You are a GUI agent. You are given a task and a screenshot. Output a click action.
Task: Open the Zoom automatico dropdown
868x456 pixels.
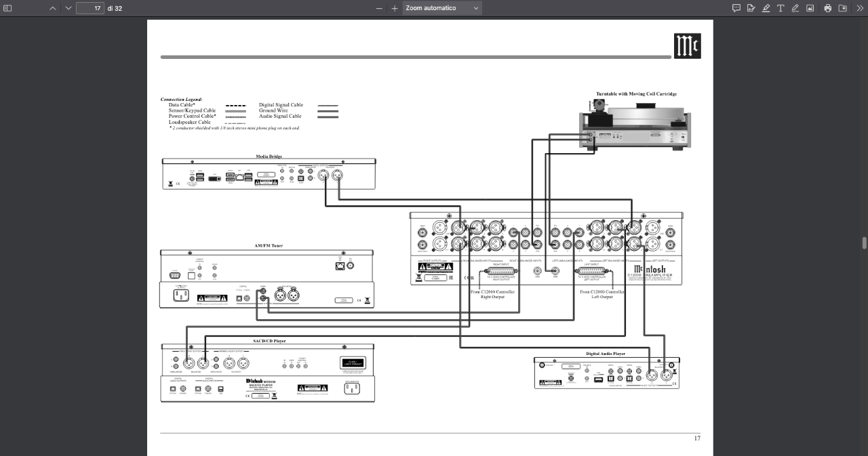[442, 8]
